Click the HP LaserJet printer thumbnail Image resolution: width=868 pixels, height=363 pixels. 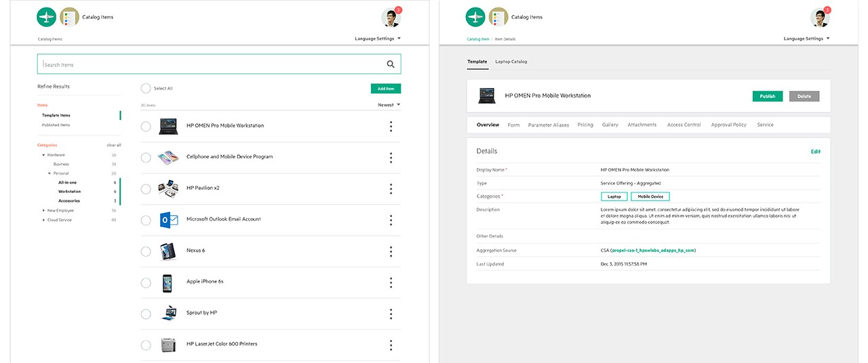click(168, 345)
